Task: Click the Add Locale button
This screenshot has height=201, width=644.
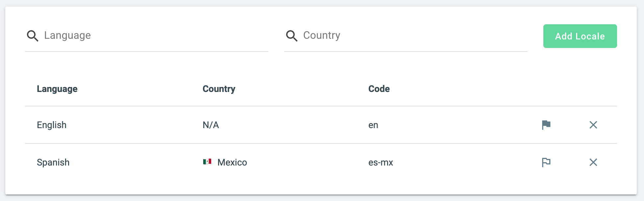Action: click(x=580, y=36)
